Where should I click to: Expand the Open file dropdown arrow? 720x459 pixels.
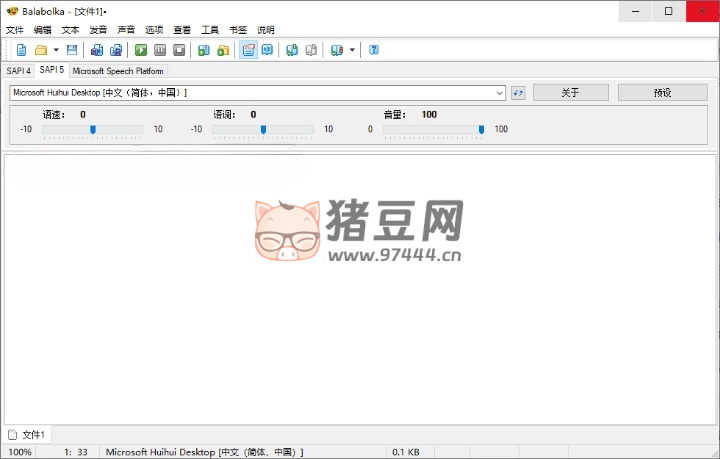tap(56, 50)
